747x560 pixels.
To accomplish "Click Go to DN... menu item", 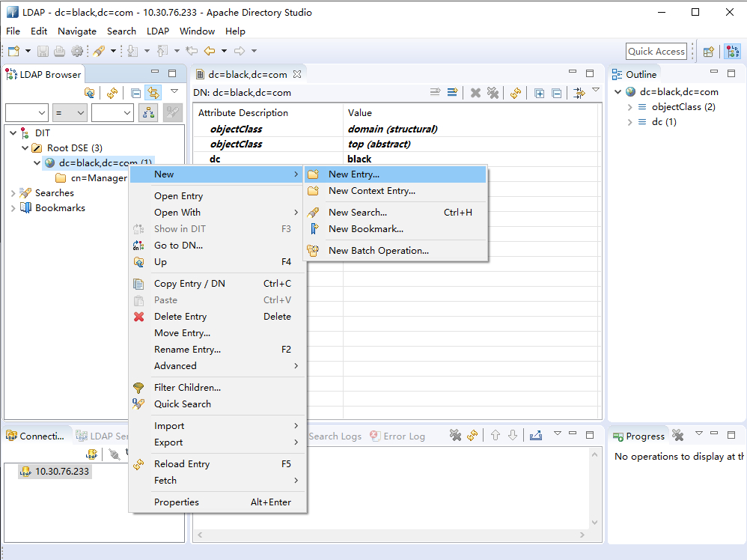I will pyautogui.click(x=218, y=246).
